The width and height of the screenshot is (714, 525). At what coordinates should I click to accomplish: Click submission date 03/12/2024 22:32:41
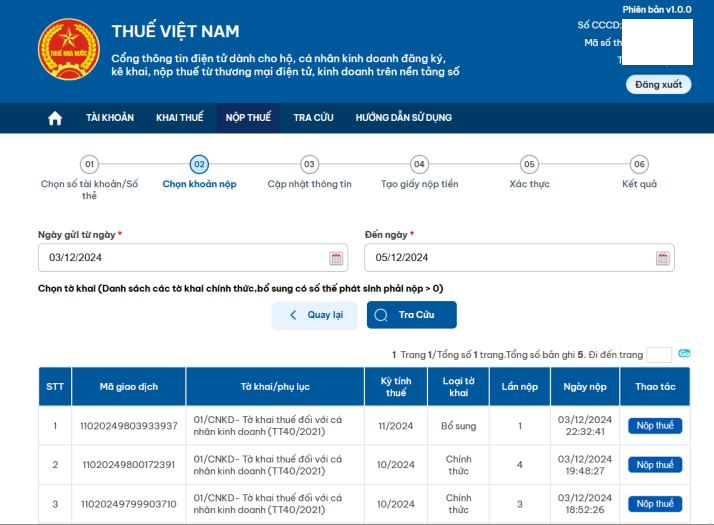click(585, 425)
